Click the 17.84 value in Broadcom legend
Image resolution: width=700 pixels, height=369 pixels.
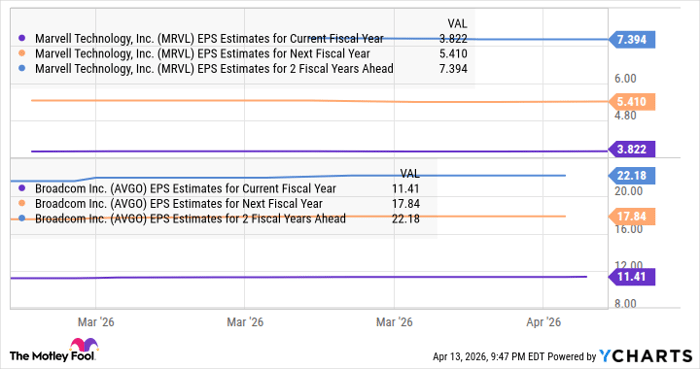pyautogui.click(x=406, y=204)
